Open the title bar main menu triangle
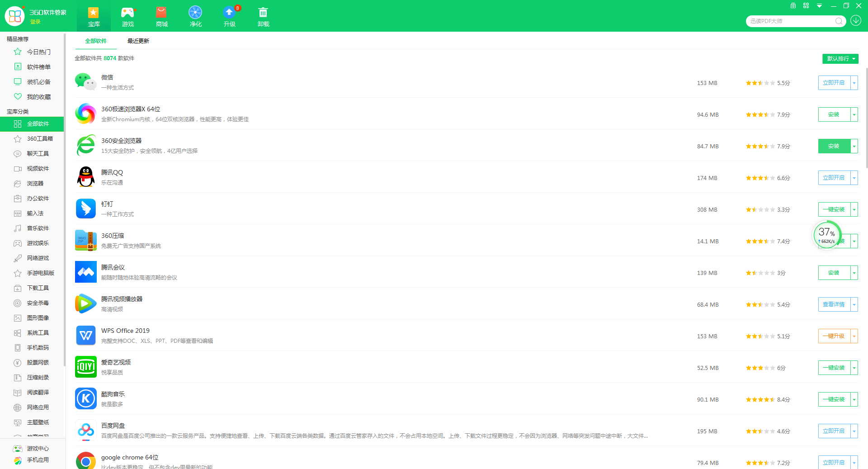Image resolution: width=868 pixels, height=469 pixels. (x=819, y=6)
